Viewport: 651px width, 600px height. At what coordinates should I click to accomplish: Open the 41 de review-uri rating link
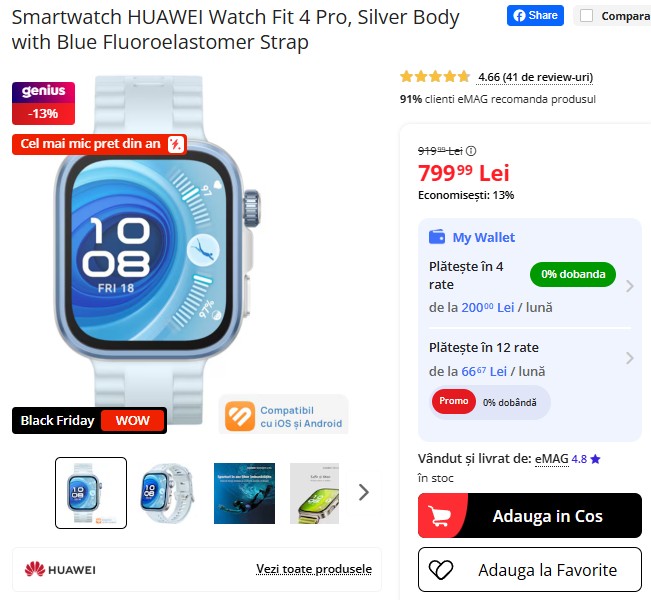[535, 77]
